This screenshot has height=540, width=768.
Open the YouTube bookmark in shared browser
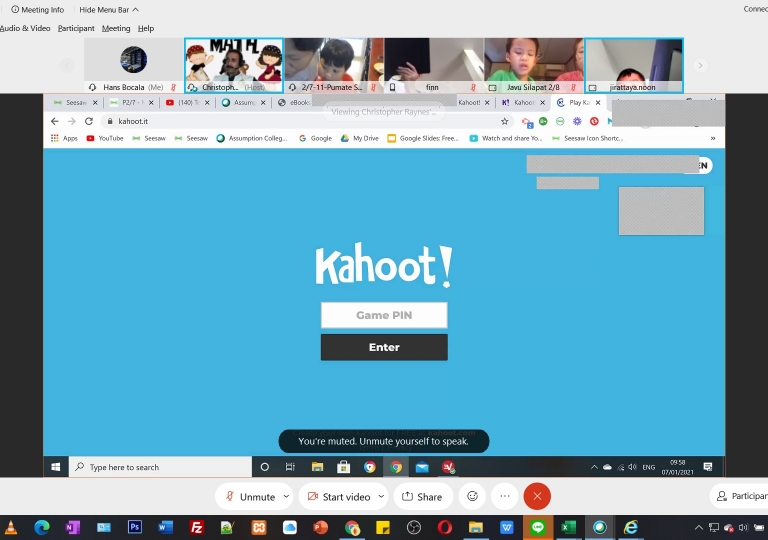(105, 138)
